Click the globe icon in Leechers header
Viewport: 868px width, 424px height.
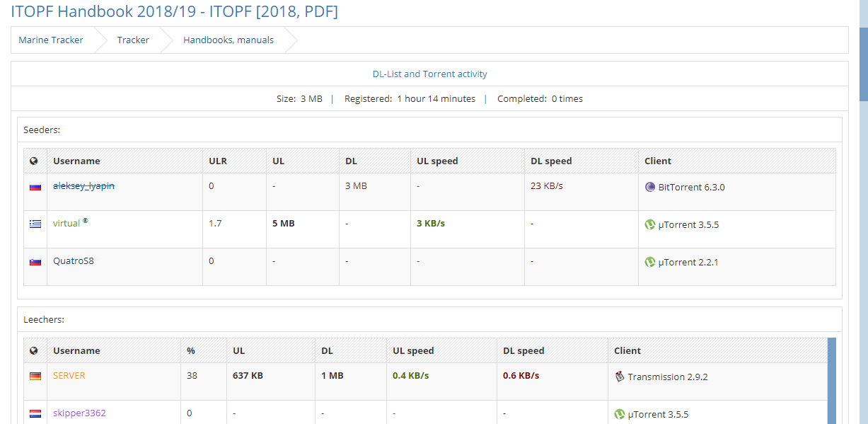click(x=34, y=351)
